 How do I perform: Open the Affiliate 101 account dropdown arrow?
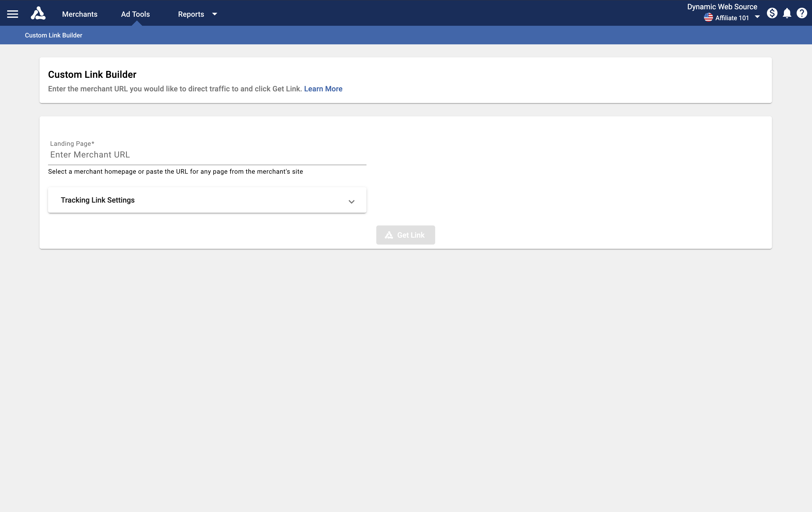pyautogui.click(x=757, y=17)
